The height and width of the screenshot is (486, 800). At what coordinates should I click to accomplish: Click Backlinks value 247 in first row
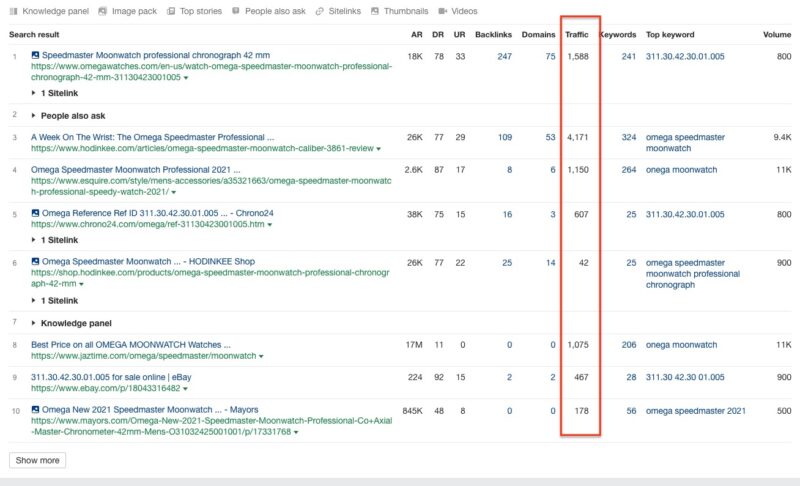[x=505, y=57]
